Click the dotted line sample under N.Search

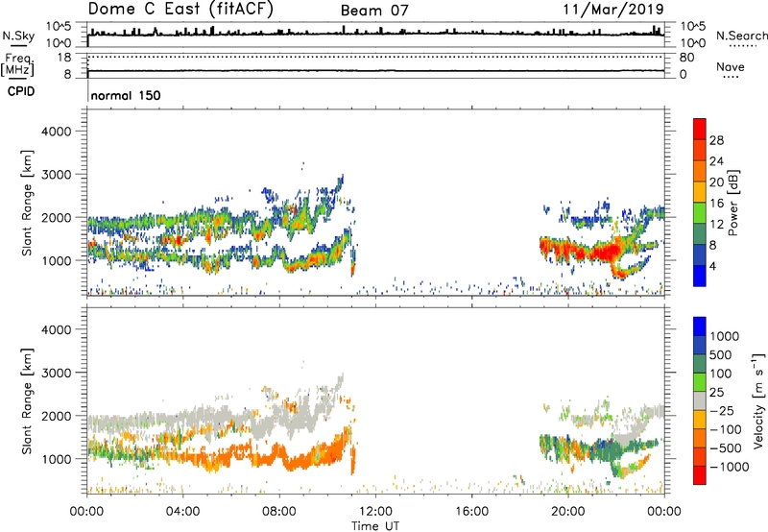[742, 45]
